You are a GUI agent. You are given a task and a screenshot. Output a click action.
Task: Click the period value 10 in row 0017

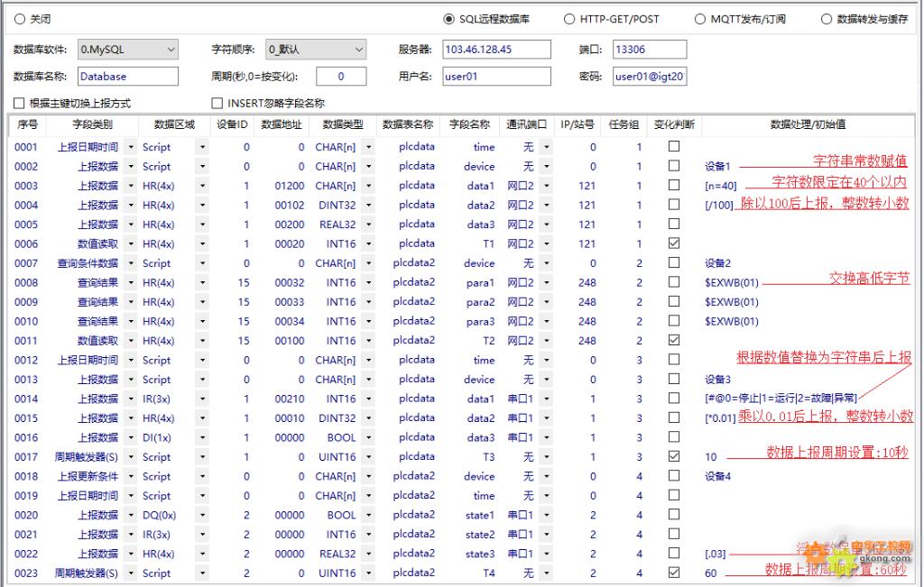click(x=711, y=457)
